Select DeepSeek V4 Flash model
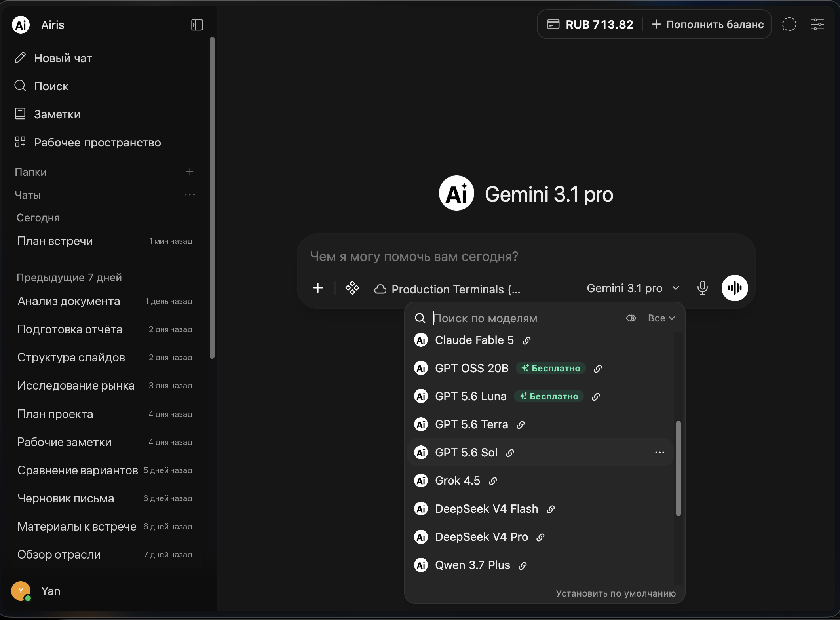Screen dimensions: 840x620 pyautogui.click(x=540, y=509)
